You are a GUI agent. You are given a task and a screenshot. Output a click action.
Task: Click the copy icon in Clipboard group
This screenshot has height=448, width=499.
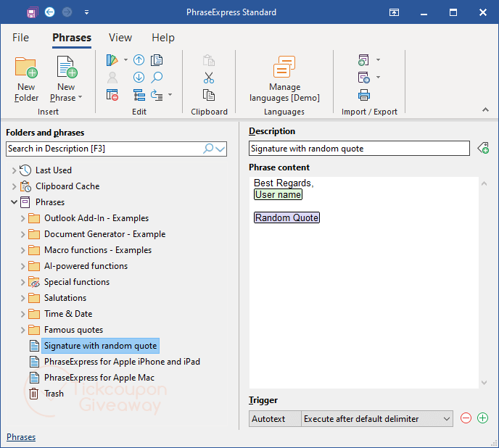click(x=209, y=95)
